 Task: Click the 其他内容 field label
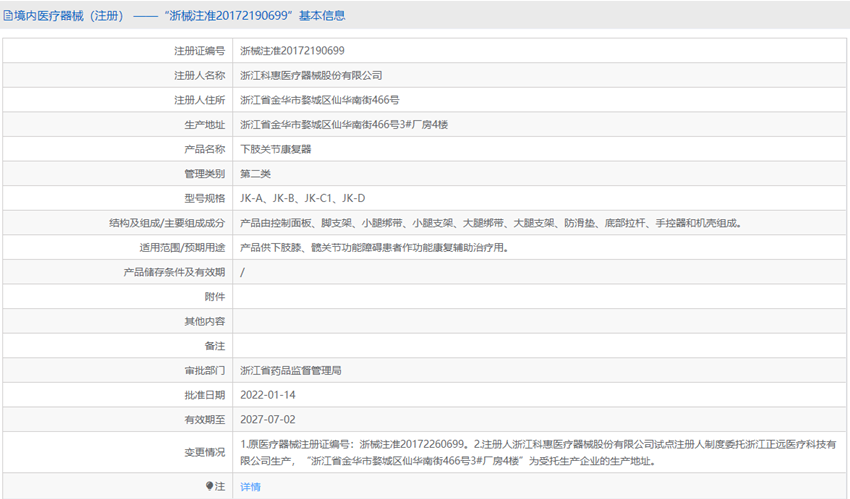[204, 321]
